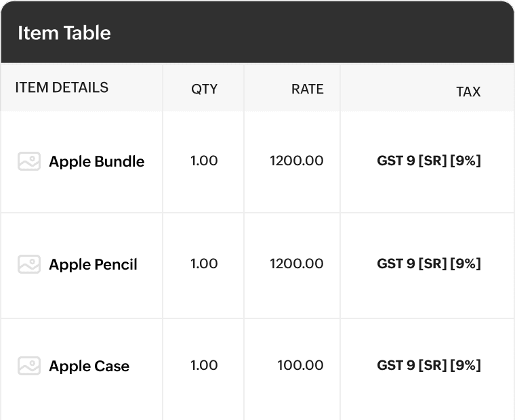Click the Apple Case image placeholder icon
Viewport: 515px width, 420px height.
(x=29, y=366)
